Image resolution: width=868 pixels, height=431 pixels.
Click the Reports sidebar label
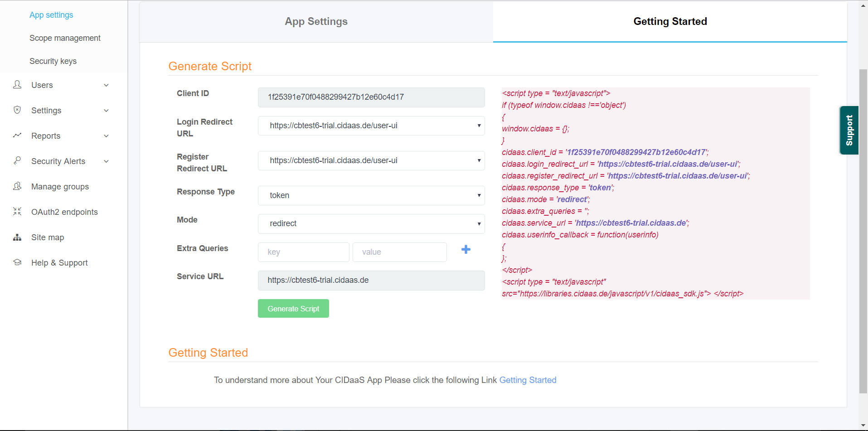point(46,136)
